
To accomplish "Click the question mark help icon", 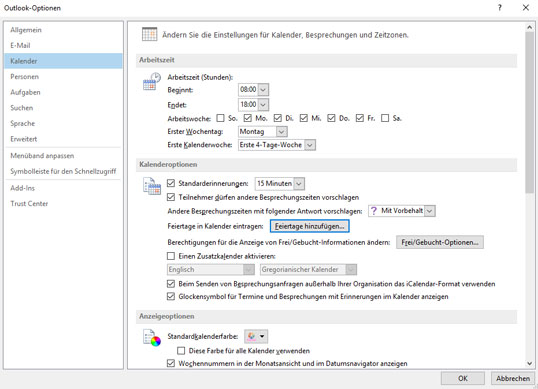I will pyautogui.click(x=500, y=8).
